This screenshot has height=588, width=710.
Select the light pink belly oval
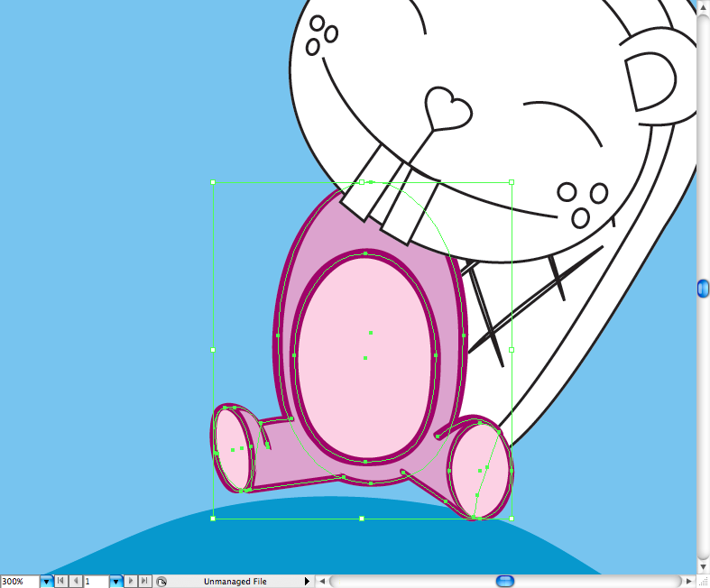click(x=365, y=379)
